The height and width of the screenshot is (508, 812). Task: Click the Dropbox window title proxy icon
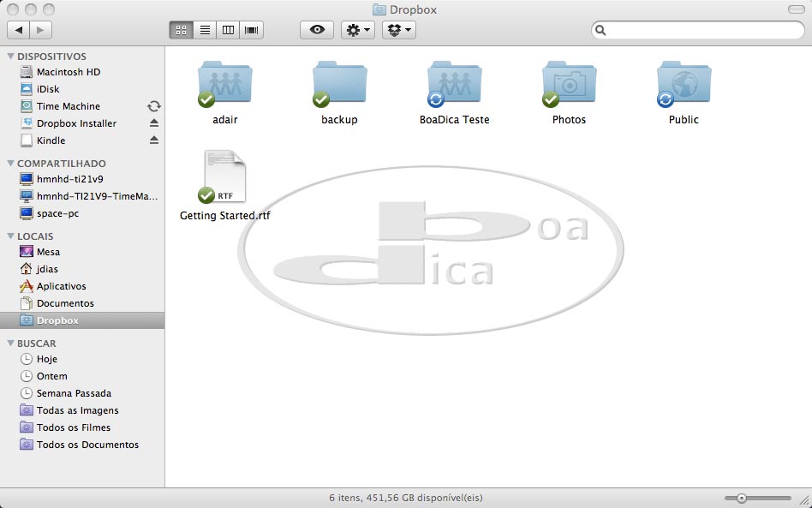pyautogui.click(x=379, y=9)
